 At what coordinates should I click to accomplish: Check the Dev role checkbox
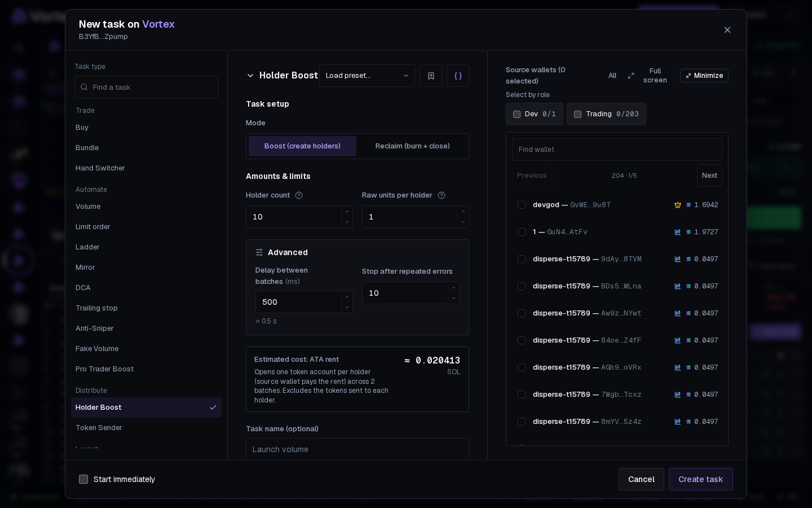tap(517, 114)
